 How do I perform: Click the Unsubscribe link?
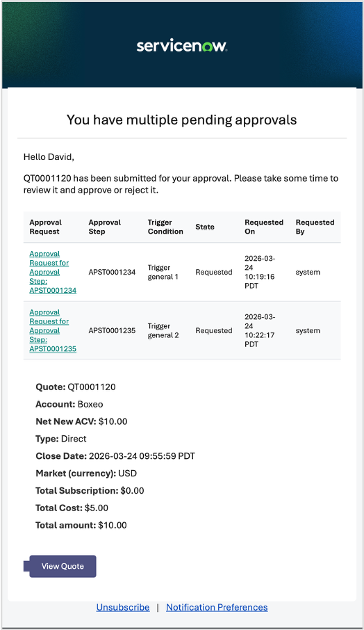click(123, 607)
